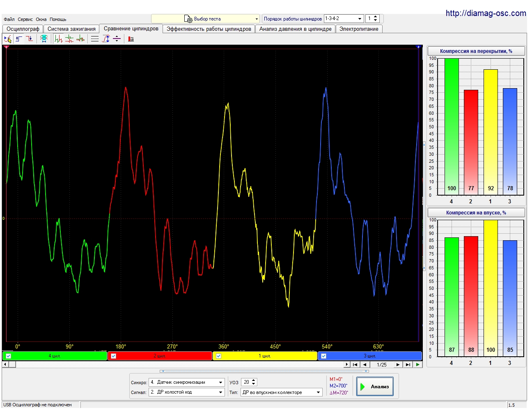Screen dimensions: 532x410
Task: Select the trigger level cursor tool
Action: (8, 39)
